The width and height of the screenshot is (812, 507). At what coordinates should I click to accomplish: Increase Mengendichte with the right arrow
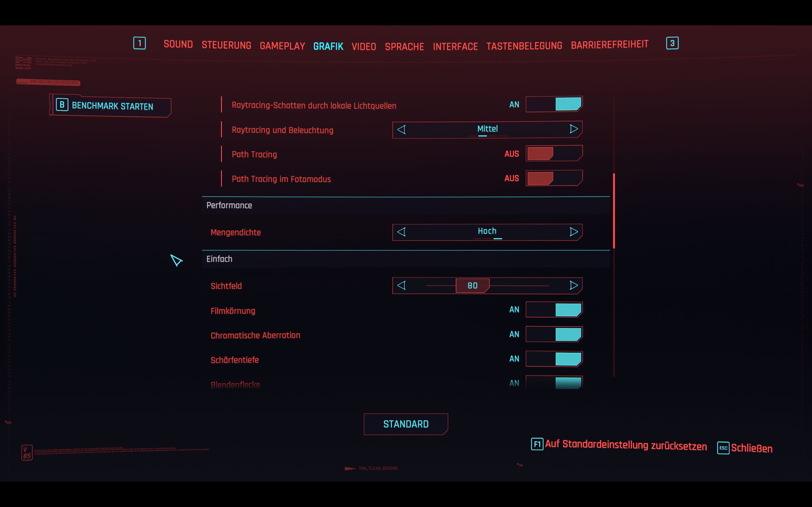pyautogui.click(x=573, y=232)
